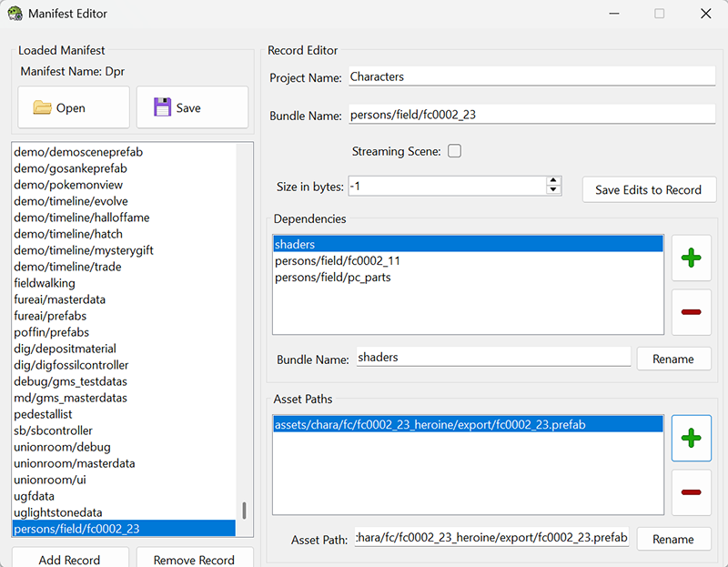Toggle the Streaming Scene checkbox
728x567 pixels.
point(454,151)
